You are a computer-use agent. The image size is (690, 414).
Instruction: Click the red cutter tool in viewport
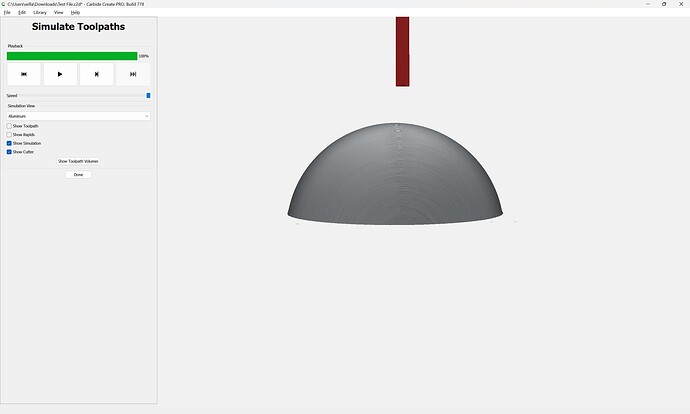point(403,51)
